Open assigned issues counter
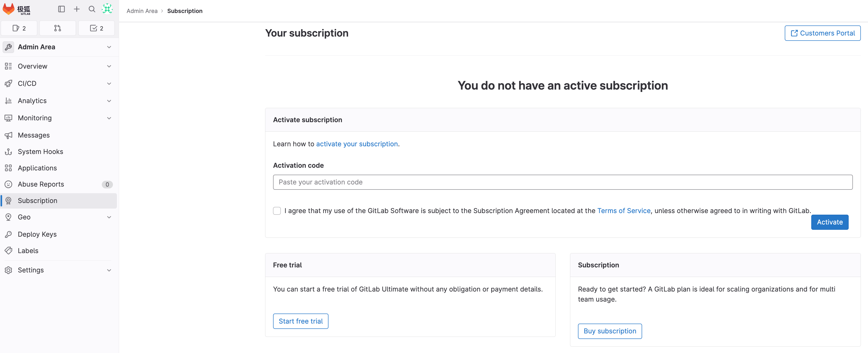868x353 pixels. pyautogui.click(x=19, y=28)
